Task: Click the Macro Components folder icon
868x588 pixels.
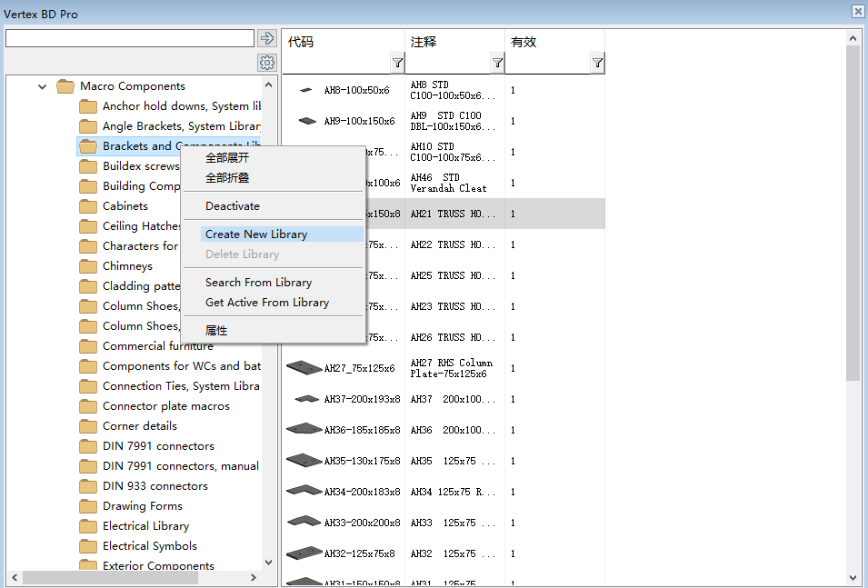Action: 65,86
